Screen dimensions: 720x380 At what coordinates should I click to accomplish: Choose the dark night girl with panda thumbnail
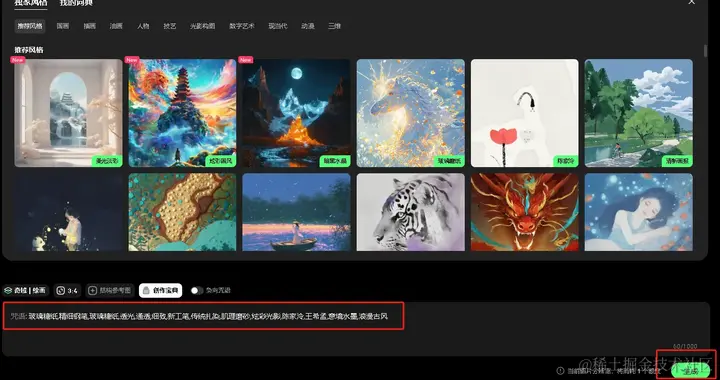(68, 212)
